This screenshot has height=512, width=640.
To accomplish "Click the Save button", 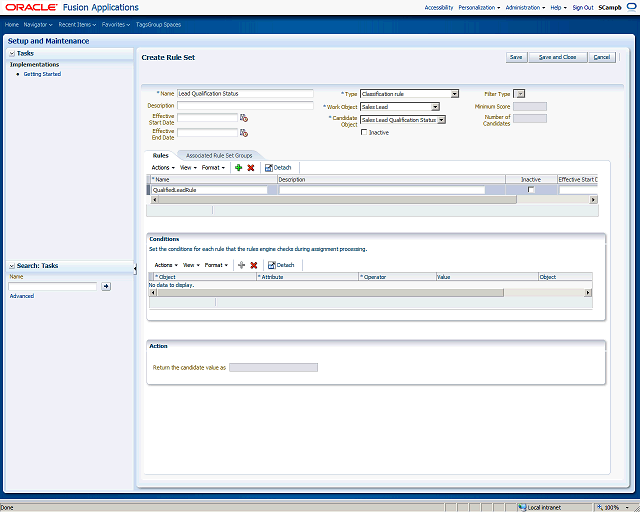I will coord(516,57).
